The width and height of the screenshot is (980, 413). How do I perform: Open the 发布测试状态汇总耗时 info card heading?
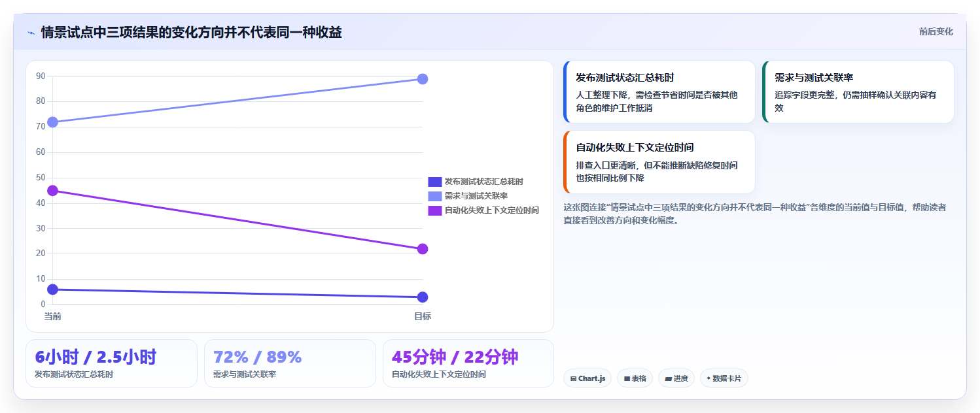coord(625,78)
